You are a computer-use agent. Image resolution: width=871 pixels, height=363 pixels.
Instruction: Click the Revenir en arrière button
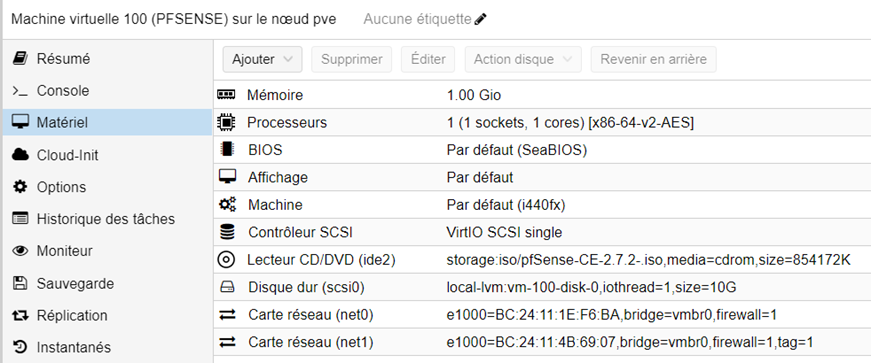click(x=653, y=59)
